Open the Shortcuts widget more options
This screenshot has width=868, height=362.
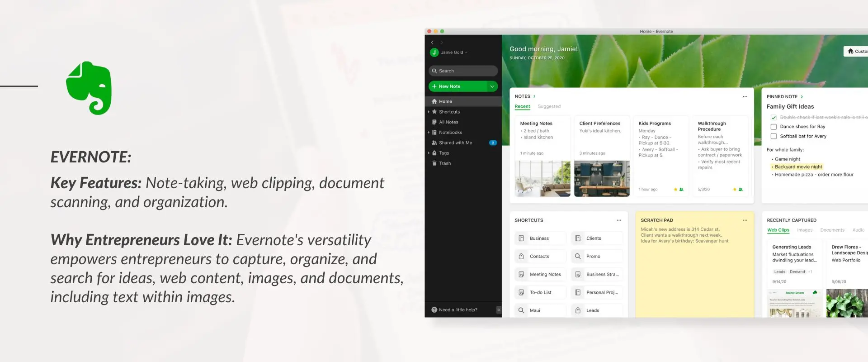pos(619,220)
